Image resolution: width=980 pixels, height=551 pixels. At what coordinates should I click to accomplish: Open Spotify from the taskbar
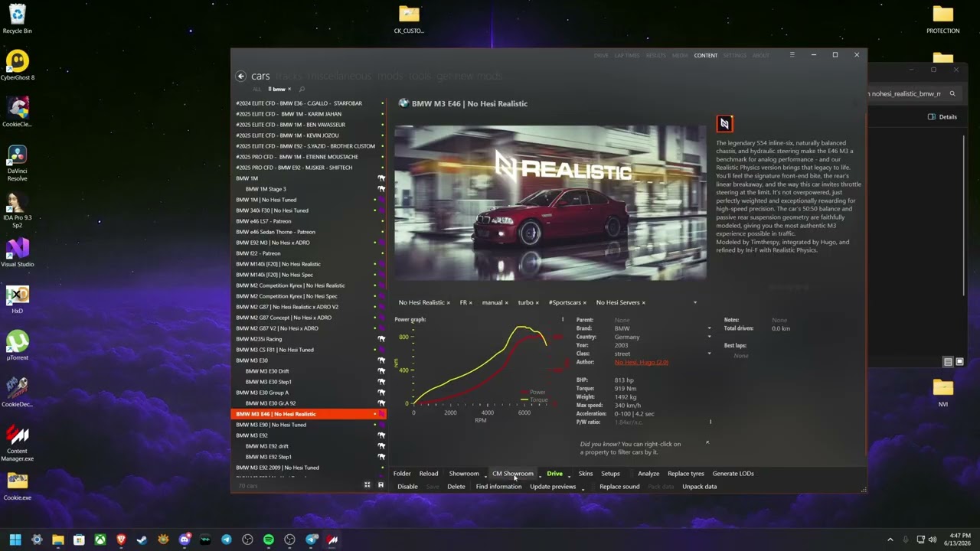(x=269, y=540)
